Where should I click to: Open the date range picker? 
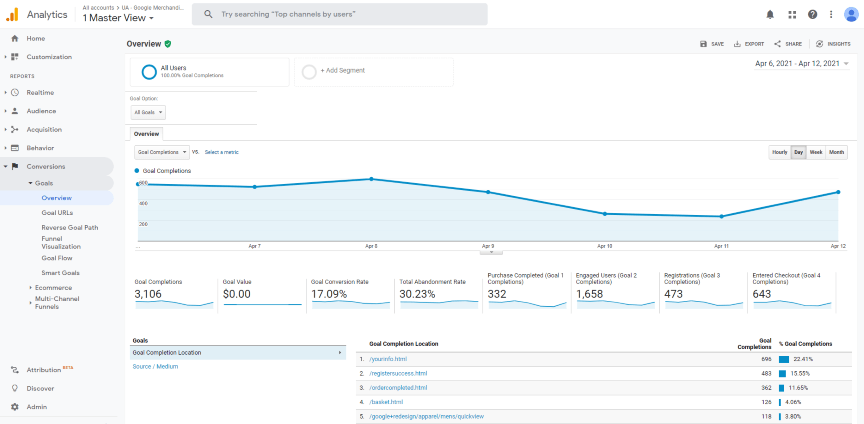[x=802, y=64]
